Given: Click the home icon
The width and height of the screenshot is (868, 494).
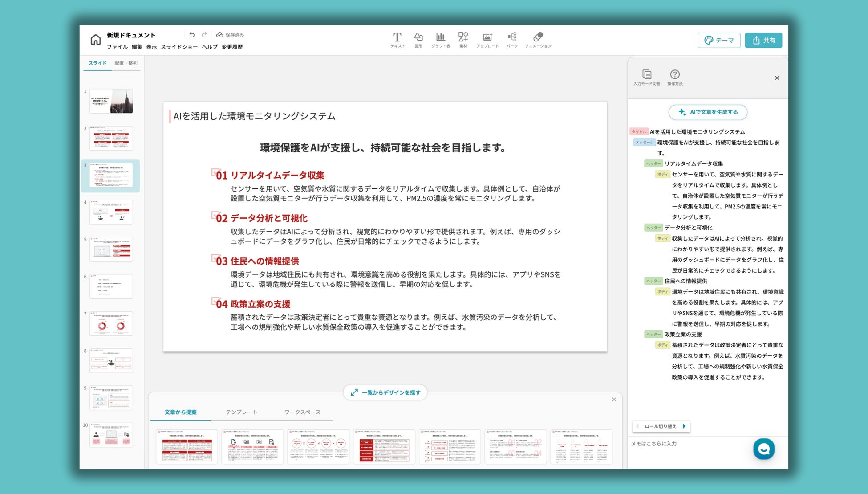Looking at the screenshot, I should click(95, 40).
